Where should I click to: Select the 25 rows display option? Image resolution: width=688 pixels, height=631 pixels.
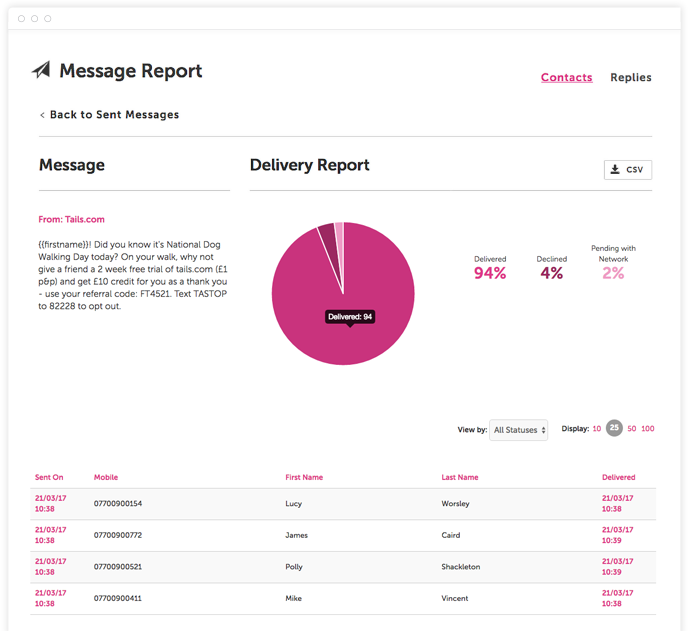(x=614, y=428)
